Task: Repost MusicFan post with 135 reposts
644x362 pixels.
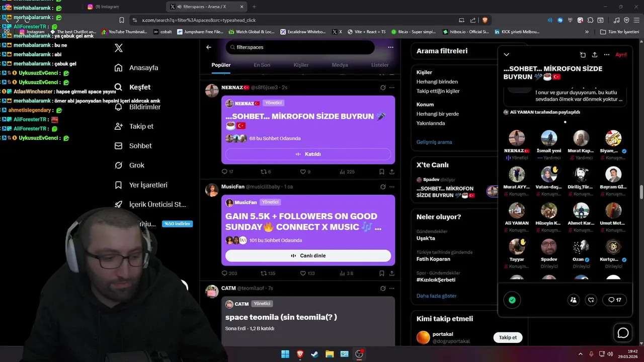Action: pyautogui.click(x=268, y=274)
